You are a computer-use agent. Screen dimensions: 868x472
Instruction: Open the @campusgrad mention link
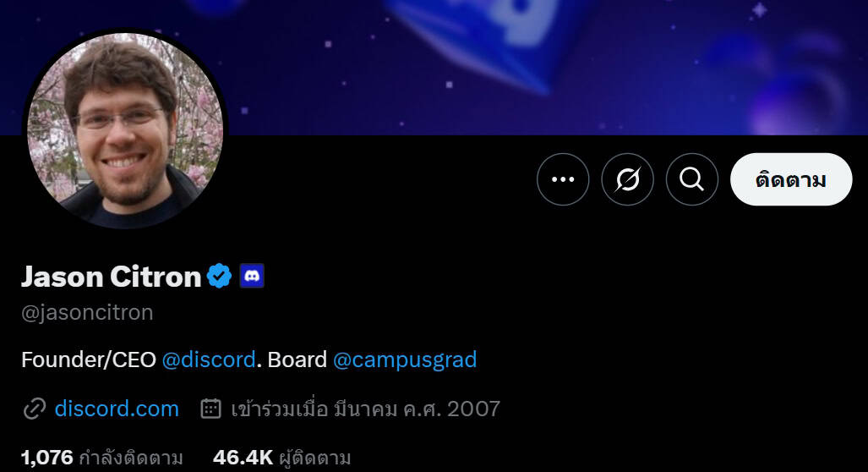point(405,360)
